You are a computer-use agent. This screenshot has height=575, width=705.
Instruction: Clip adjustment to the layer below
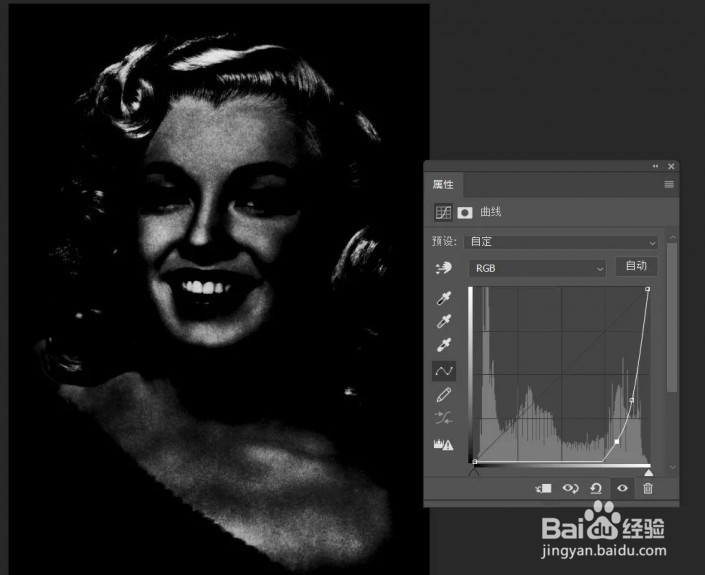543,488
